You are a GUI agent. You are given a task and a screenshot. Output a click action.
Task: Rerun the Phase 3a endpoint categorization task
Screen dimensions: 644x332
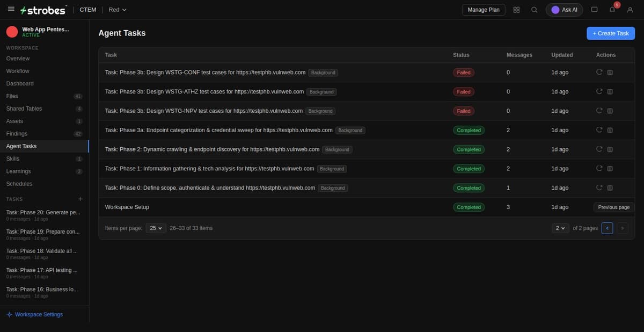click(x=599, y=130)
